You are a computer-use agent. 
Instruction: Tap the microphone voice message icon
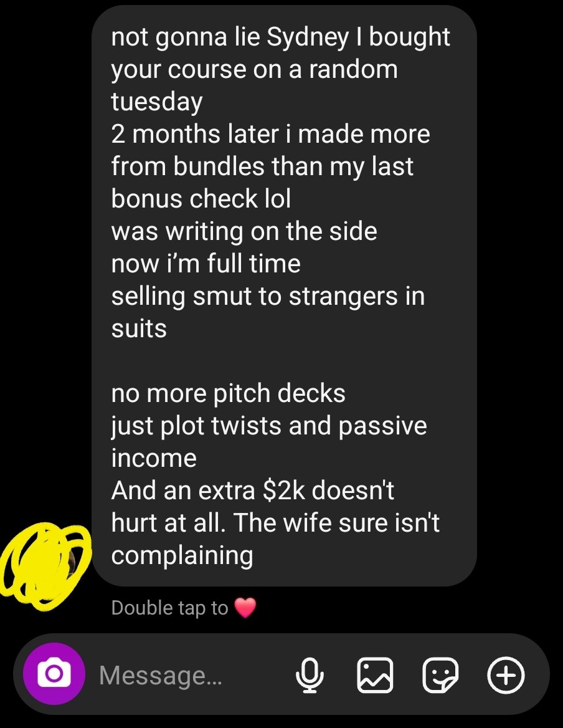310,675
